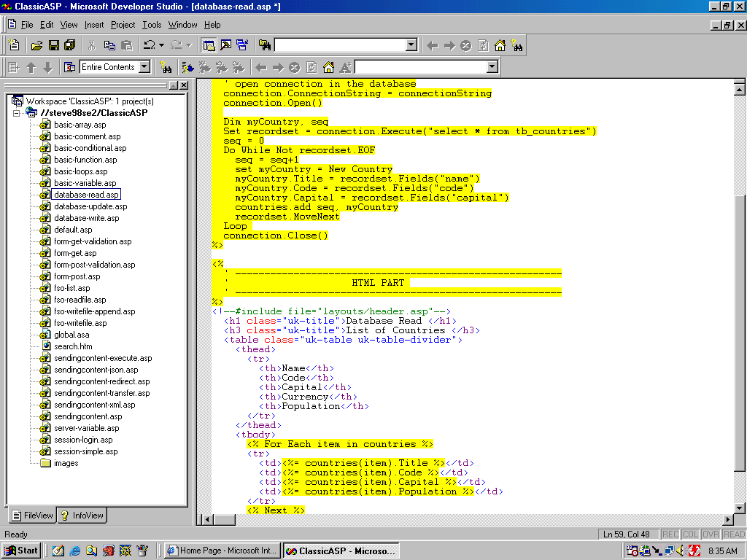Screen dimensions: 747x560
Task: Click the Copy icon in the toolbar
Action: (109, 45)
